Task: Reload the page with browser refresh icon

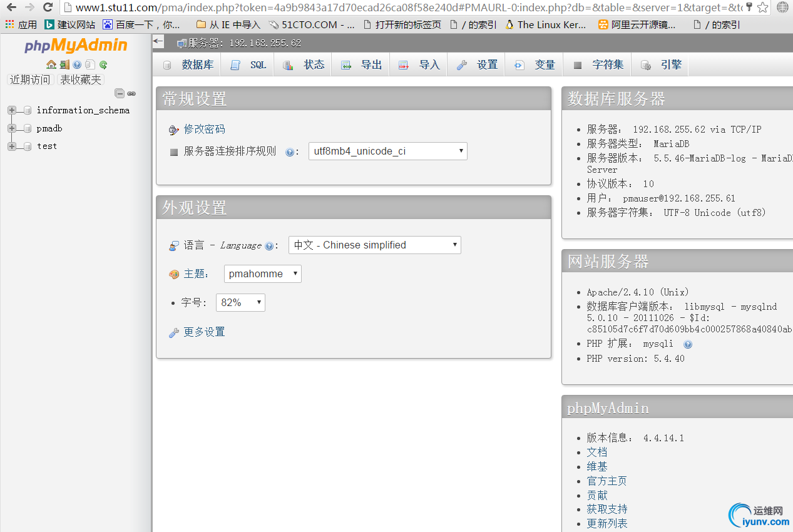Action: click(x=48, y=8)
